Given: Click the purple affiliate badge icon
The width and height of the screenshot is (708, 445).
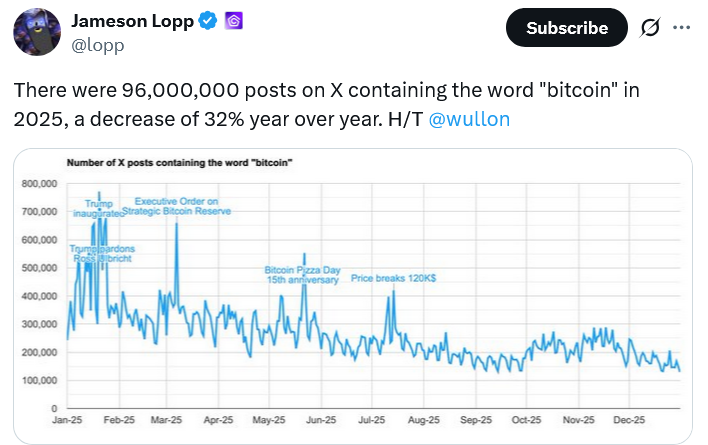Looking at the screenshot, I should pos(225,20).
